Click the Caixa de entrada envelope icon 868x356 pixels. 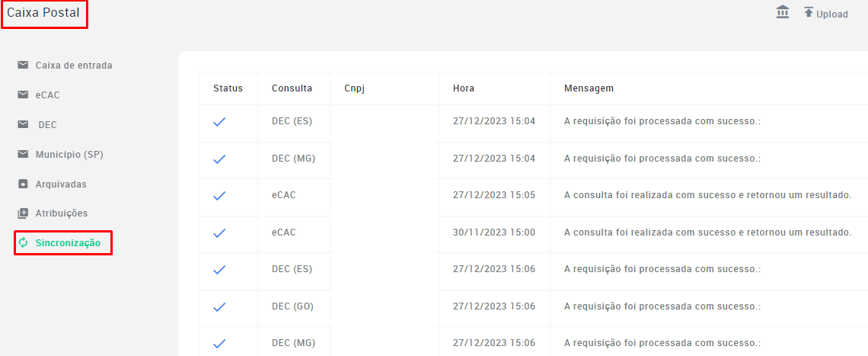[x=23, y=65]
